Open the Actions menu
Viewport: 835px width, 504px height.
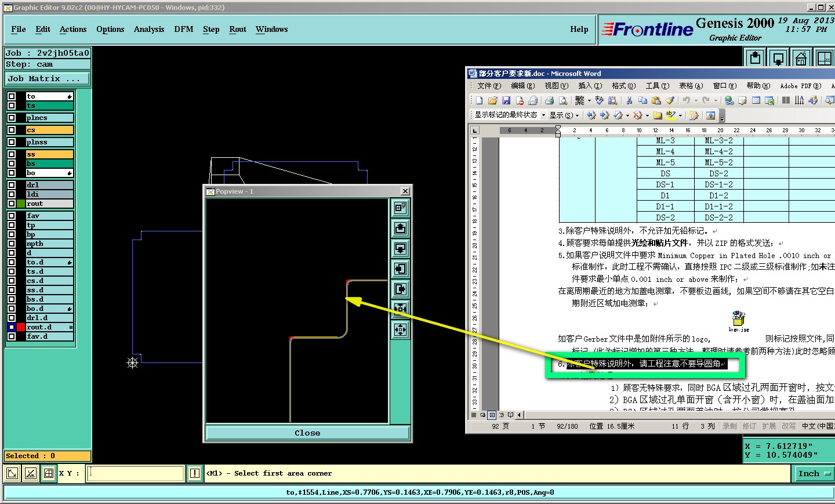[73, 29]
